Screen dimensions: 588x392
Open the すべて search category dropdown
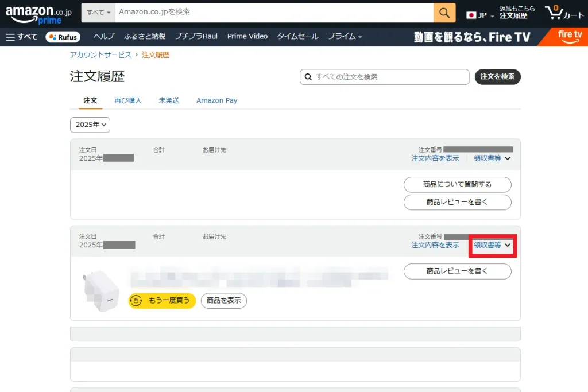(98, 13)
